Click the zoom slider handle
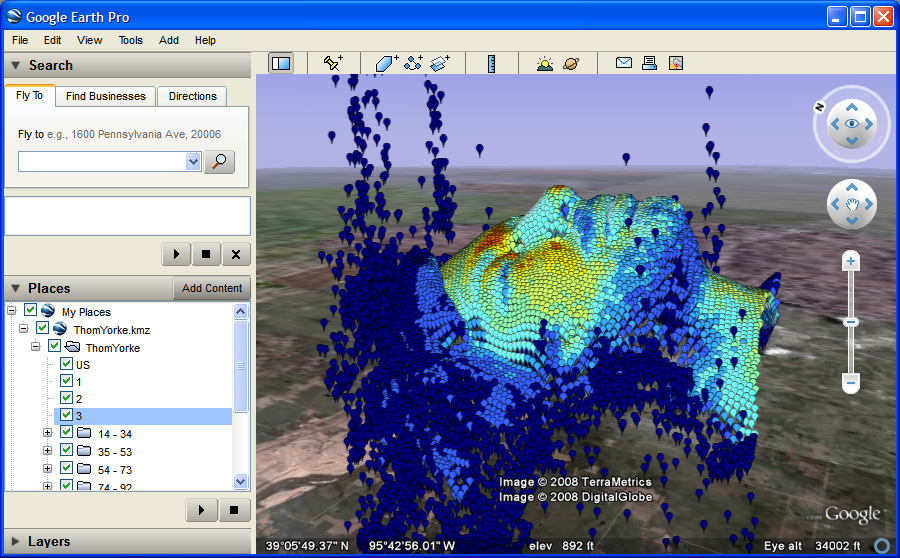This screenshot has width=900, height=558. tap(851, 322)
